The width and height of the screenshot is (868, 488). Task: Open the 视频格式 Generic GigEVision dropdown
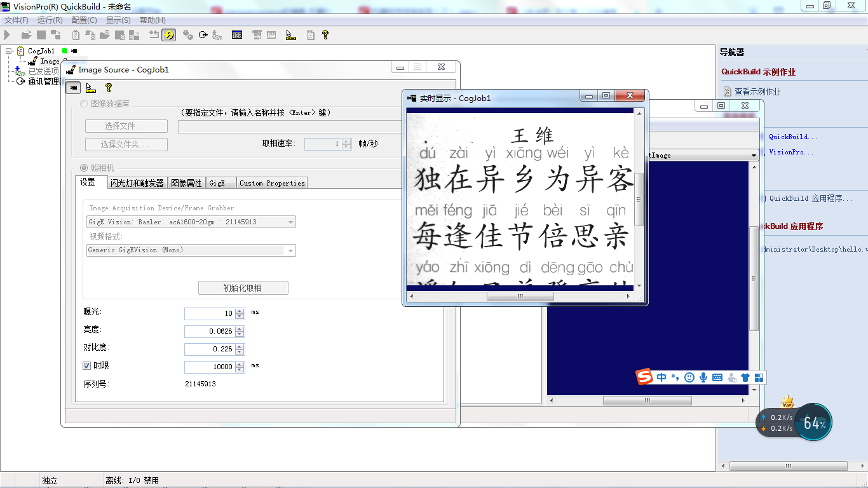pos(291,250)
